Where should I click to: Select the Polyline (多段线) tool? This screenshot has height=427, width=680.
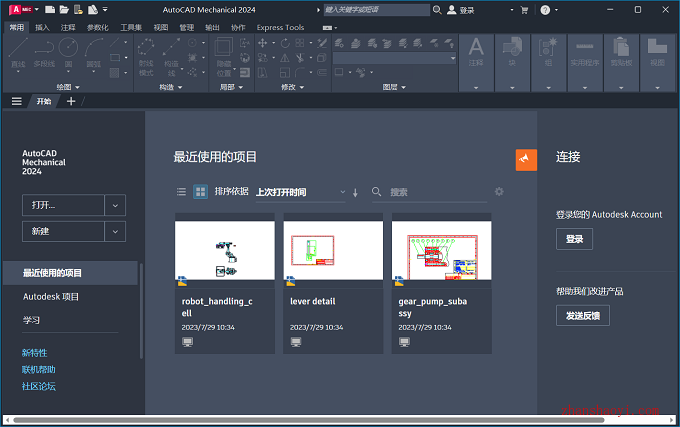point(44,53)
